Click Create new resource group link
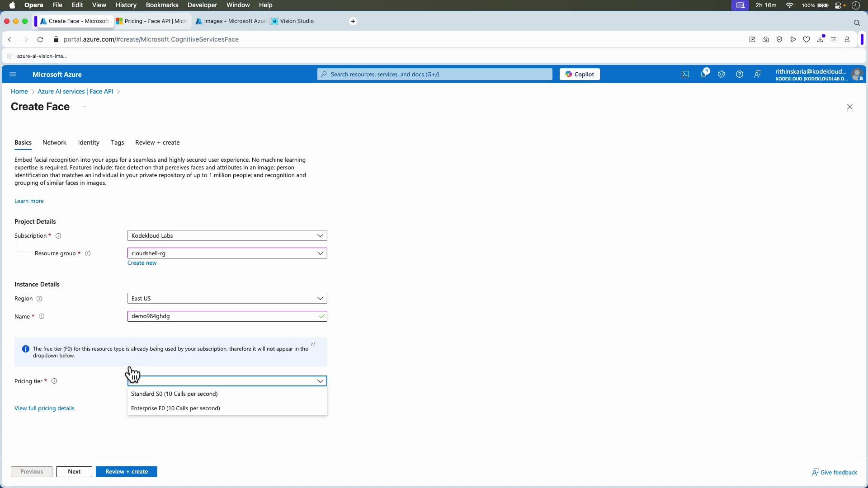 (x=142, y=263)
